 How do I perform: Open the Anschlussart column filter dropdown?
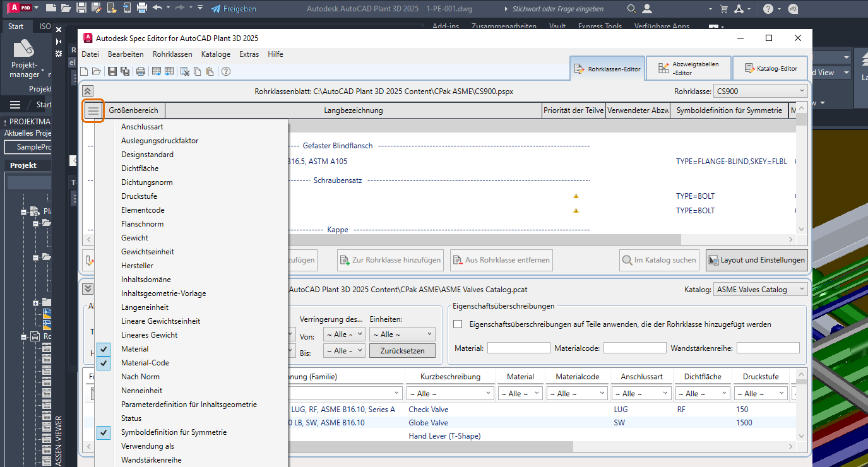coord(641,394)
